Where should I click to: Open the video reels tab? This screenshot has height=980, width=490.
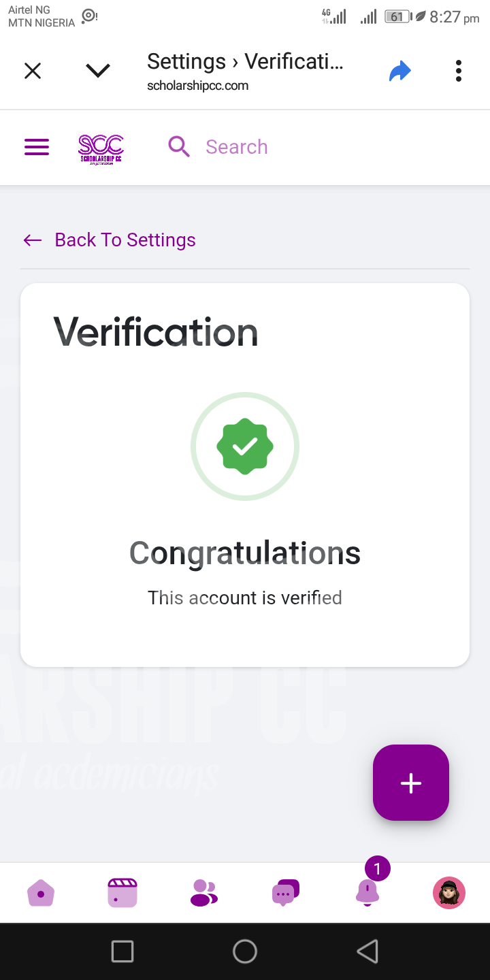pyautogui.click(x=122, y=893)
